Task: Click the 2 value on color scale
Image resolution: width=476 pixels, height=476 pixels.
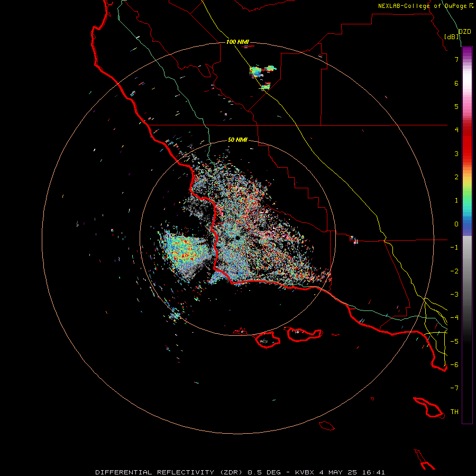Action: click(x=456, y=177)
